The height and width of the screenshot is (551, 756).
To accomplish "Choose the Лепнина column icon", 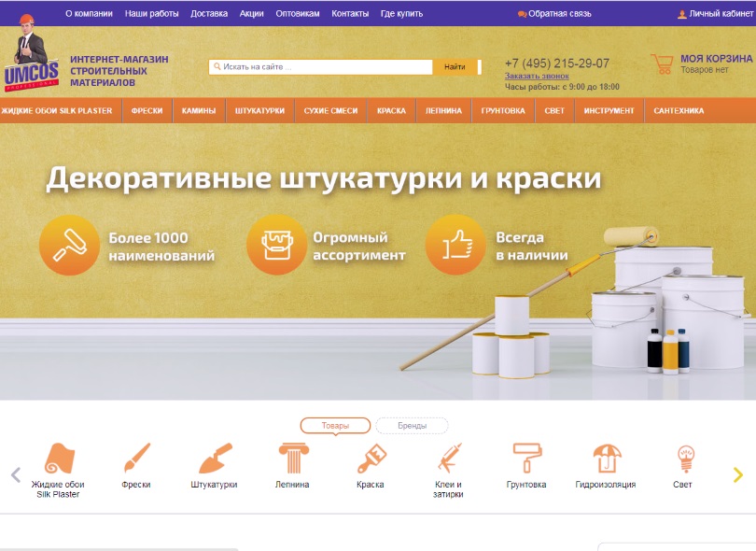I will point(293,459).
